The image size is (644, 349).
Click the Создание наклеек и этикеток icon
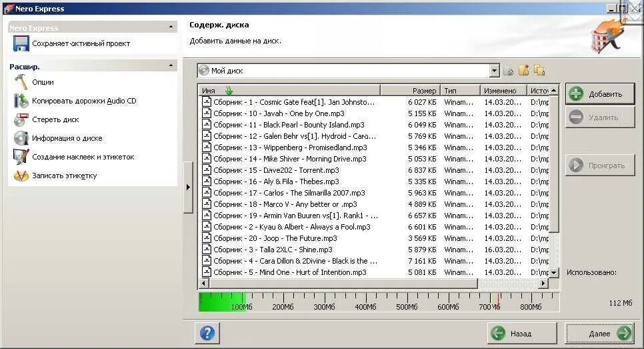pos(21,157)
